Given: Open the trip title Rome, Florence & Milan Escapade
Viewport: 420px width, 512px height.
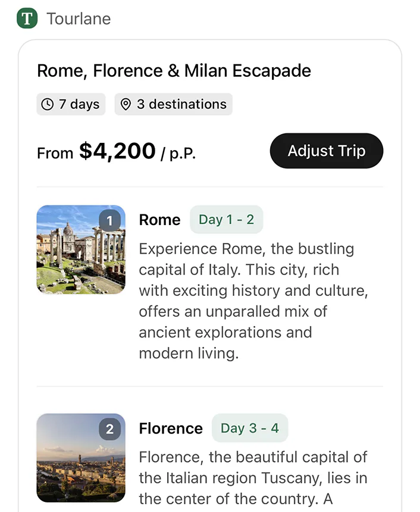Looking at the screenshot, I should pyautogui.click(x=174, y=70).
